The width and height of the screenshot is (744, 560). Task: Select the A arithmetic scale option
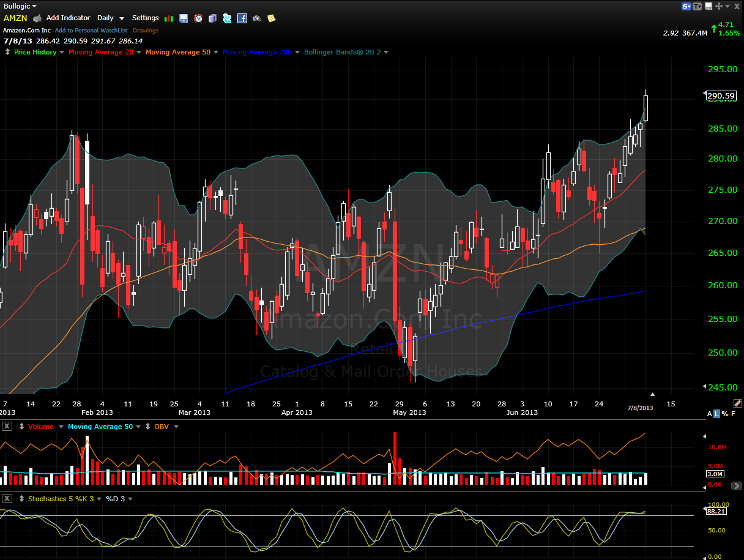[x=710, y=414]
